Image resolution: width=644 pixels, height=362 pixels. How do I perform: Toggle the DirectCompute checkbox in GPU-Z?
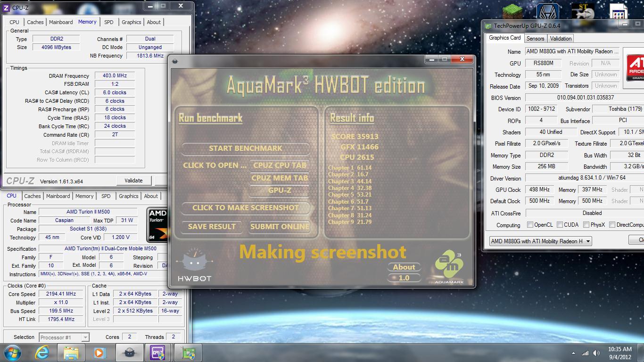pos(611,225)
